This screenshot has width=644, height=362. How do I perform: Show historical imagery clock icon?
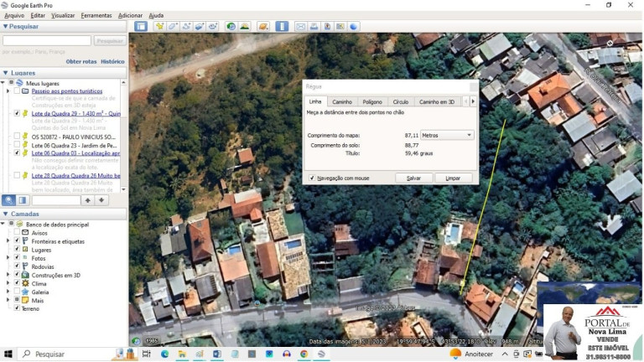pyautogui.click(x=231, y=26)
